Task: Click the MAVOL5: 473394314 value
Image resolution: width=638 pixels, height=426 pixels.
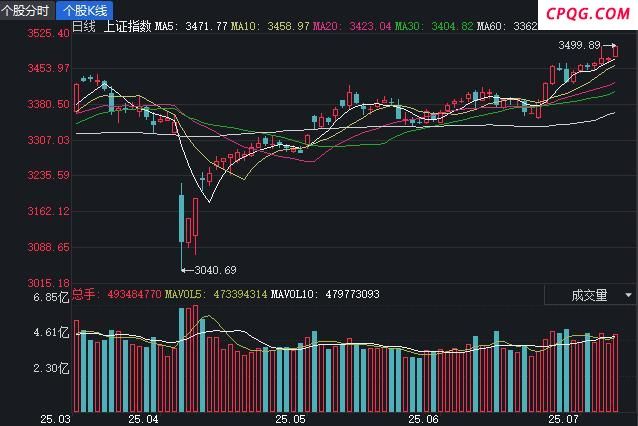Action: pos(216,294)
